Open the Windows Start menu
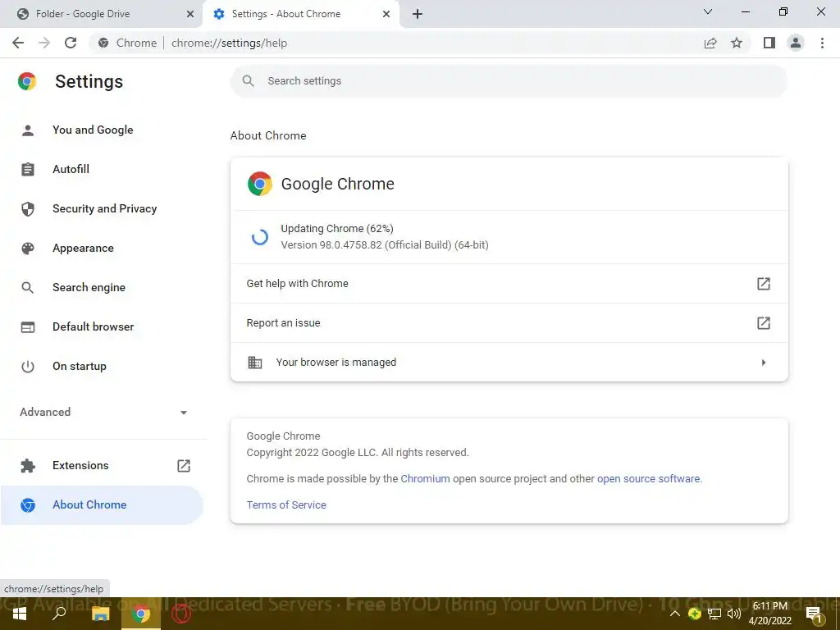Screen dimensions: 840x630 20,614
